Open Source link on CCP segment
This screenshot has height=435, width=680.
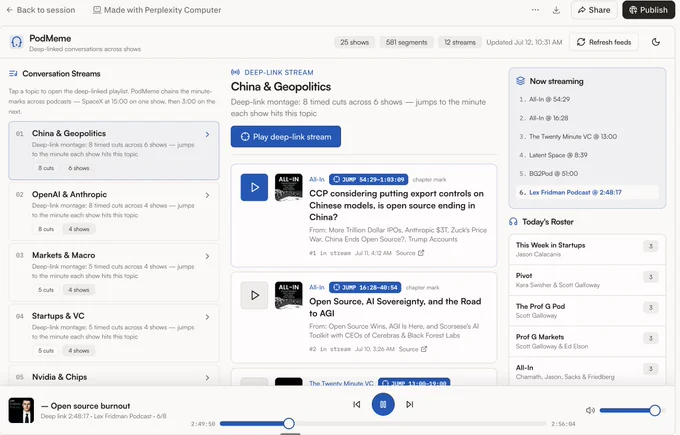click(410, 253)
